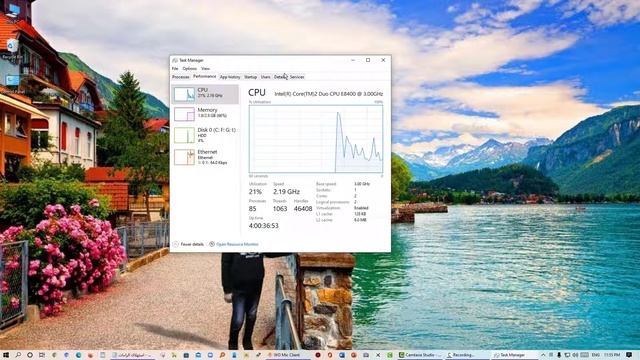Switch to the App history tab

pyautogui.click(x=230, y=77)
